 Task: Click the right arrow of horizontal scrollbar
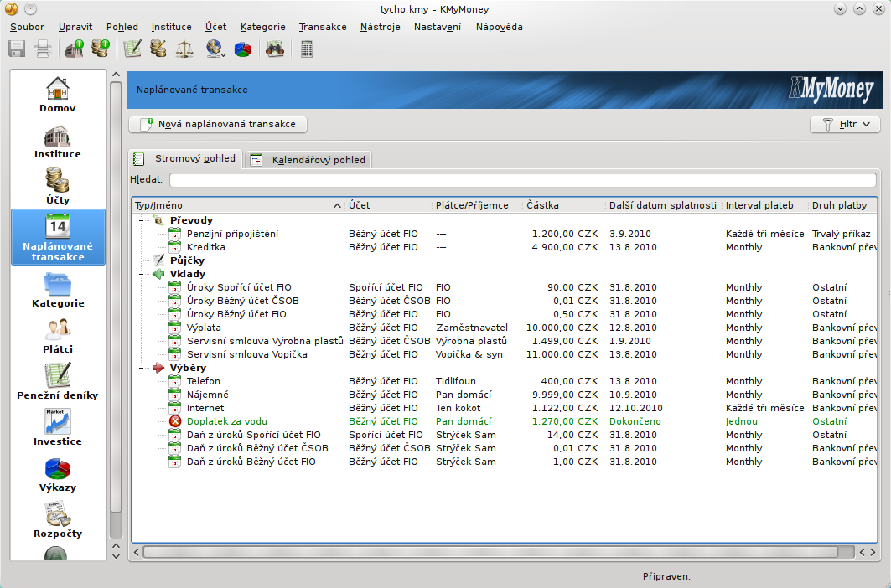873,552
